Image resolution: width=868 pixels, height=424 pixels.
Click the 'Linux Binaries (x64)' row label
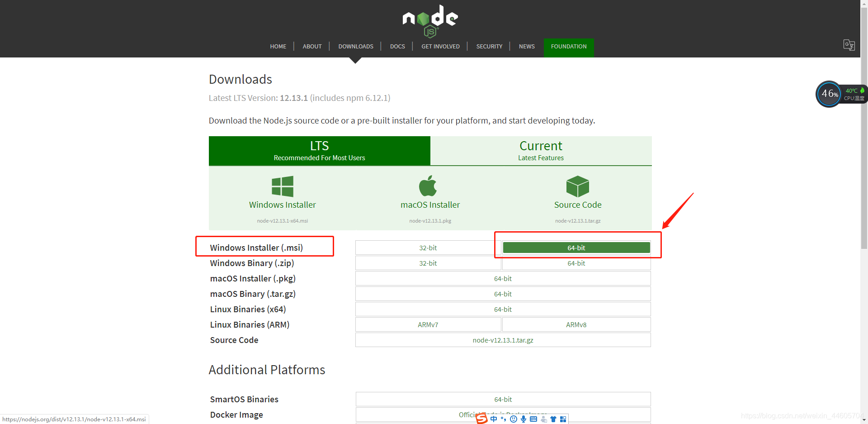[x=248, y=309]
